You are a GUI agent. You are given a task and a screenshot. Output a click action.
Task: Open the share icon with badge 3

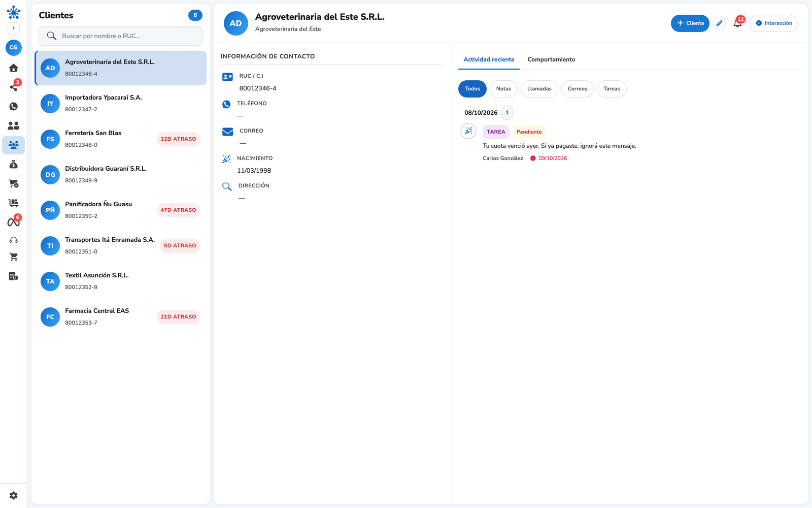pyautogui.click(x=14, y=87)
